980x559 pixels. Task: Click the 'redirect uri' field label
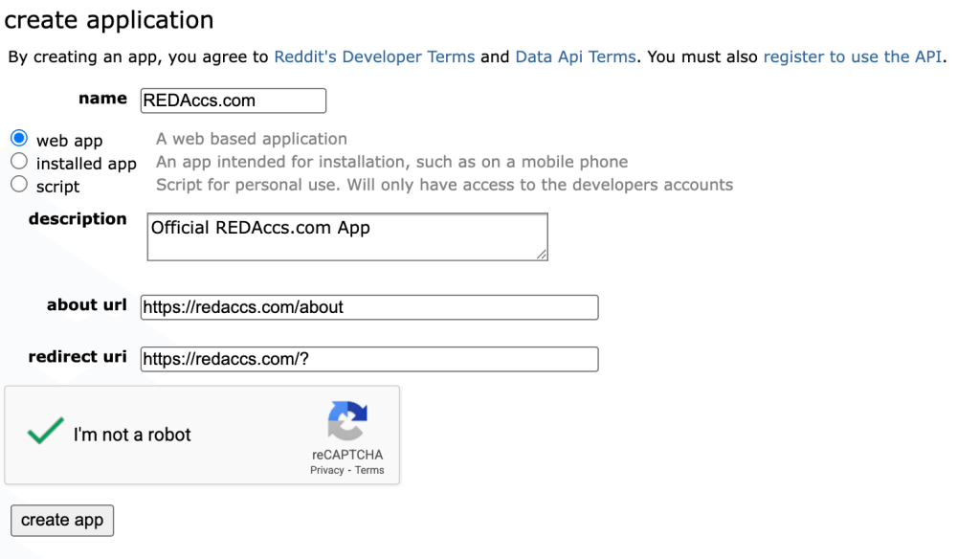(x=78, y=356)
